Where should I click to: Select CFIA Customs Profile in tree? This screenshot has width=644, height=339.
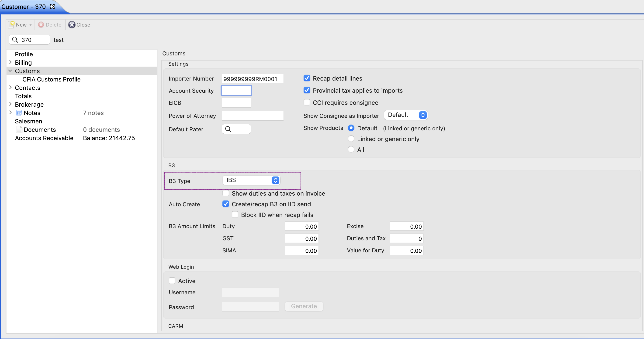pos(51,79)
